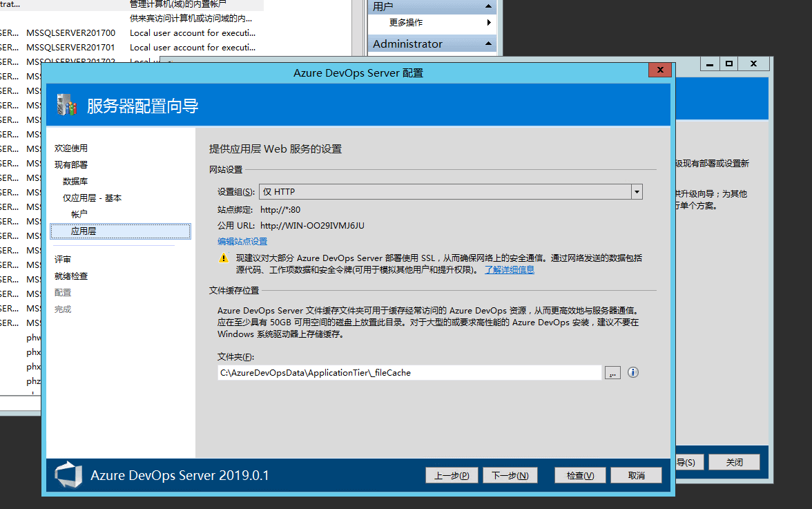
Task: Select 帐户 step in sidebar
Action: [79, 215]
